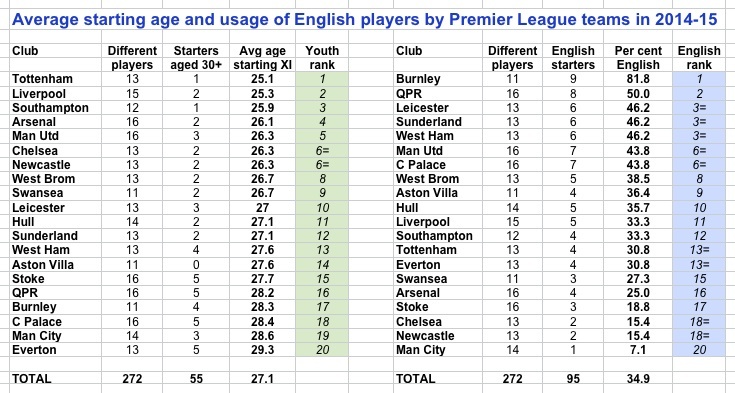Screen dimensions: 735x393
Task: Click Everton's average age 29.3 cell
Action: [x=262, y=350]
